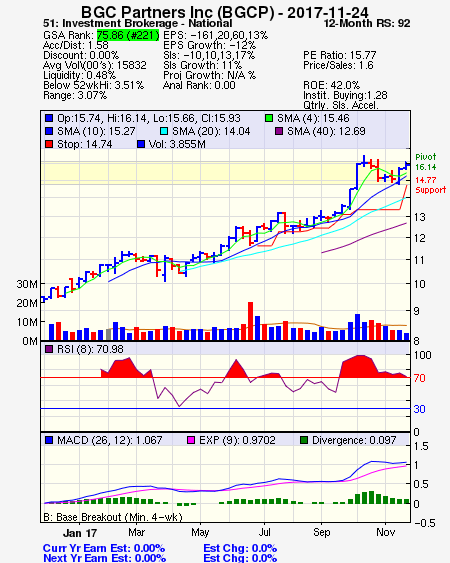Click the 30M volume axis label
450x563 pixels.
coord(27,284)
